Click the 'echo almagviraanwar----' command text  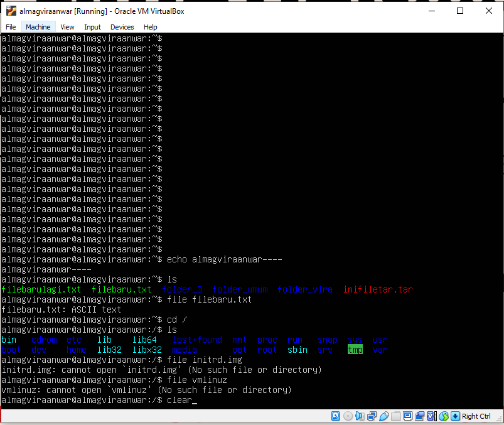pyautogui.click(x=224, y=259)
